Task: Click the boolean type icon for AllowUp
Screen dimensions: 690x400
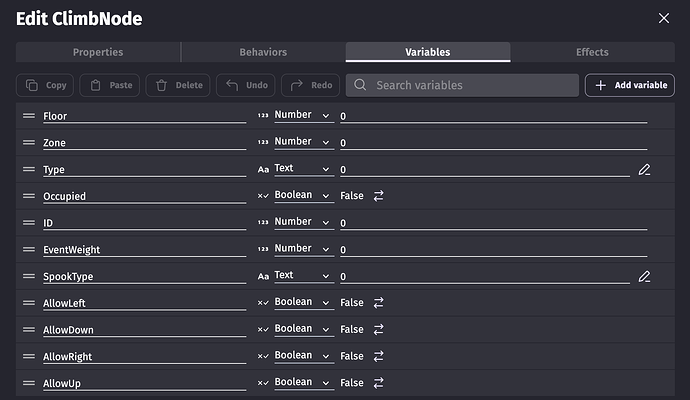Action: coord(263,383)
